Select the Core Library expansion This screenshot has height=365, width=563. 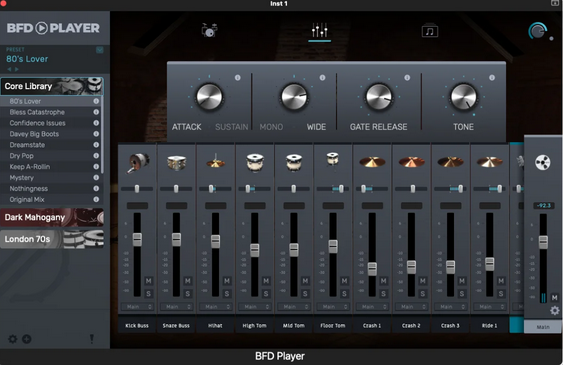coord(52,86)
